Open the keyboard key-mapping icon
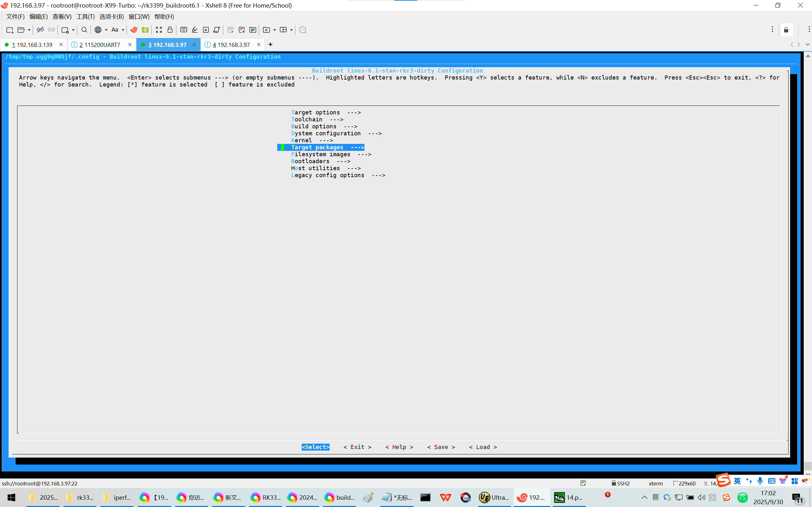The height and width of the screenshot is (507, 812). pyautogui.click(x=183, y=30)
